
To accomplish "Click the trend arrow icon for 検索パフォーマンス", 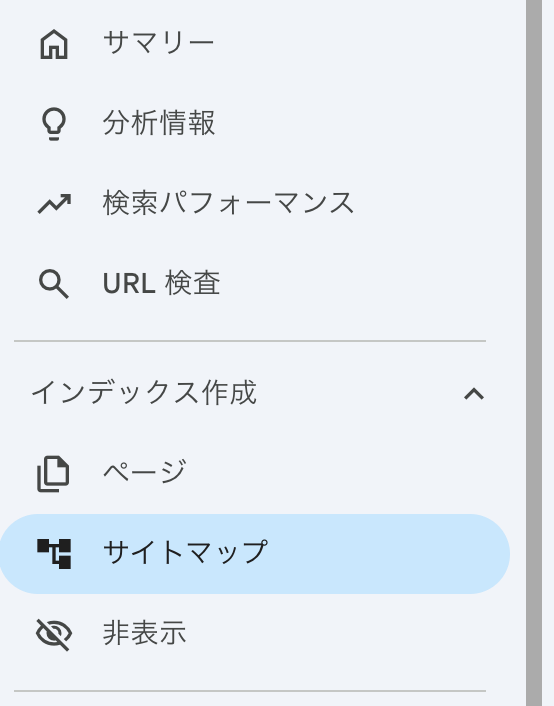I will [x=54, y=204].
